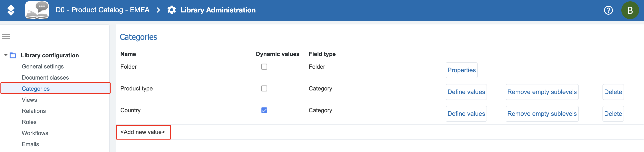Open General settings in sidebar
The image size is (644, 152).
(43, 66)
